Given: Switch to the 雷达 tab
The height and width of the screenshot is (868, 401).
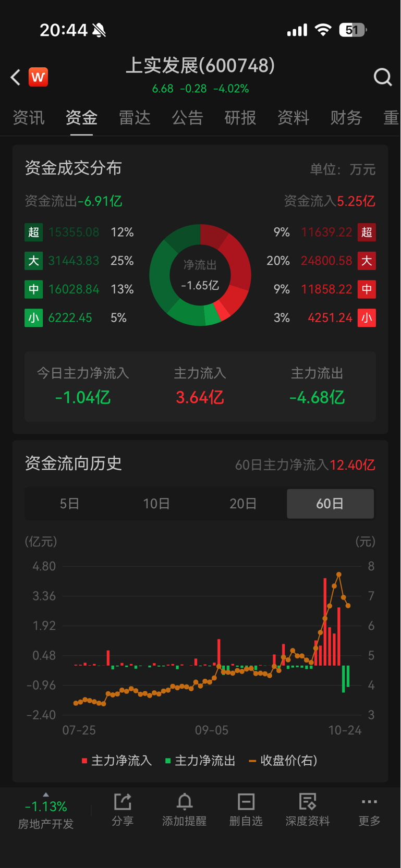Looking at the screenshot, I should pos(135,118).
